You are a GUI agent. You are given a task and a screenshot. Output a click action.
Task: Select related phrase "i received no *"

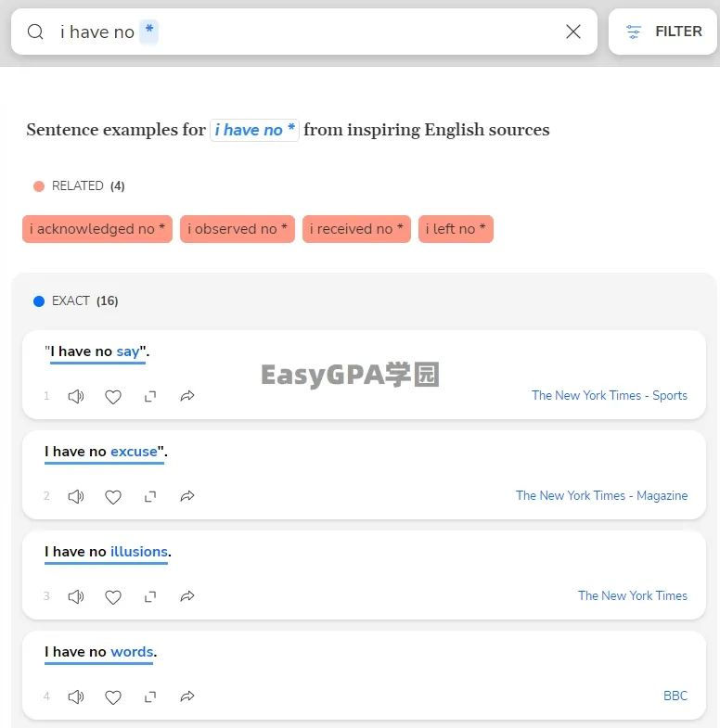[356, 229]
